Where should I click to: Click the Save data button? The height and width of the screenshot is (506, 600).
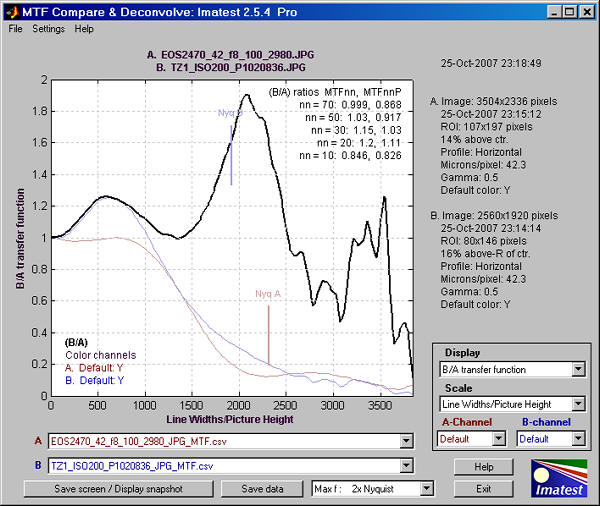click(262, 489)
